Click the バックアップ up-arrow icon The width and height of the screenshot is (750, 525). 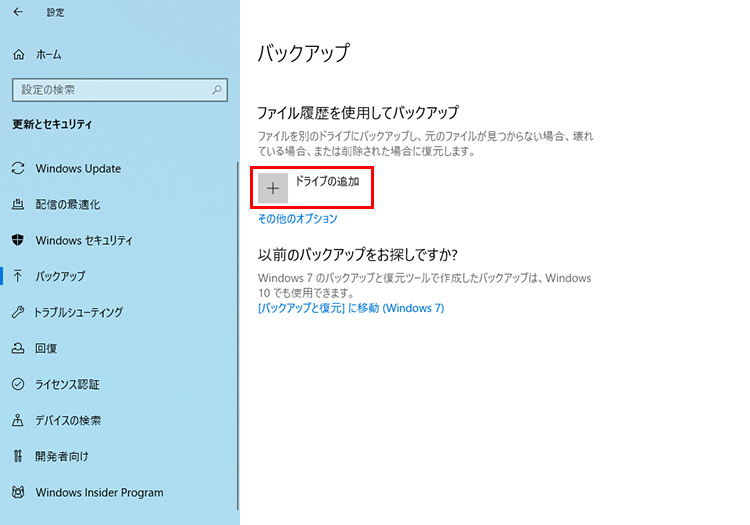coord(18,276)
